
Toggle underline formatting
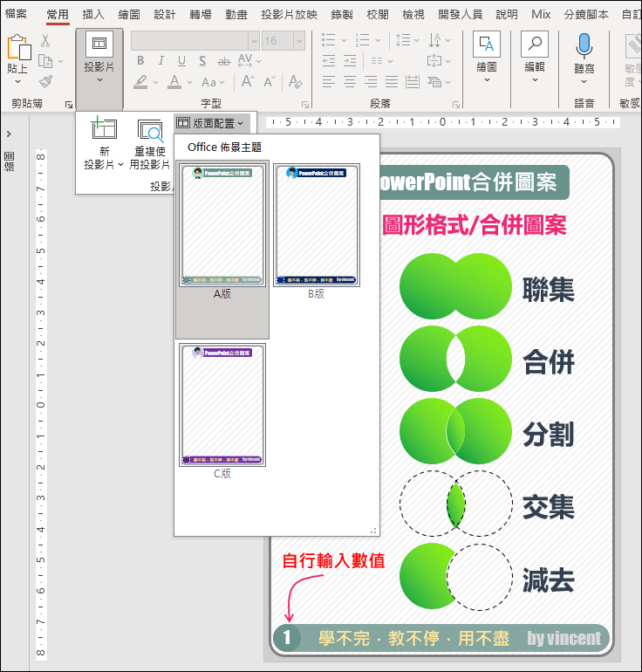[181, 61]
